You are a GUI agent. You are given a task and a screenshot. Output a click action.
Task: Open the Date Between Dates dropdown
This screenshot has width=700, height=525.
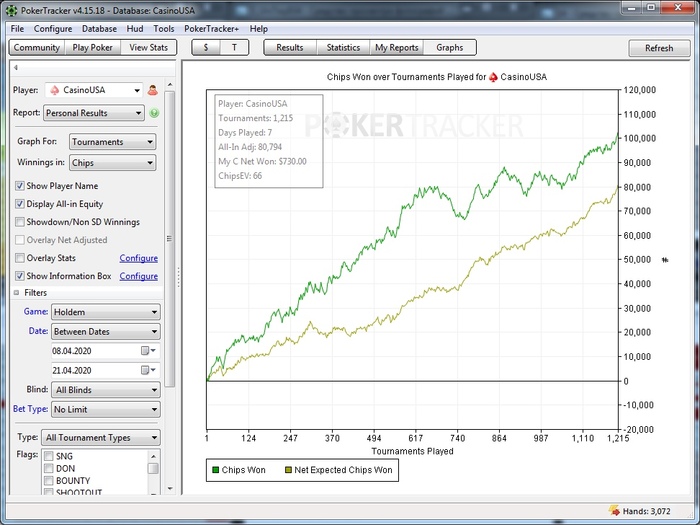click(106, 332)
